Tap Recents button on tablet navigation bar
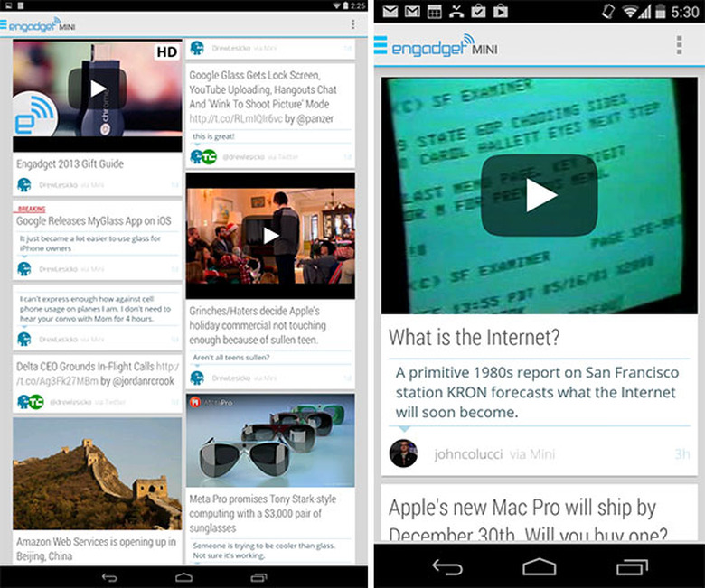705x588 pixels. [x=258, y=577]
